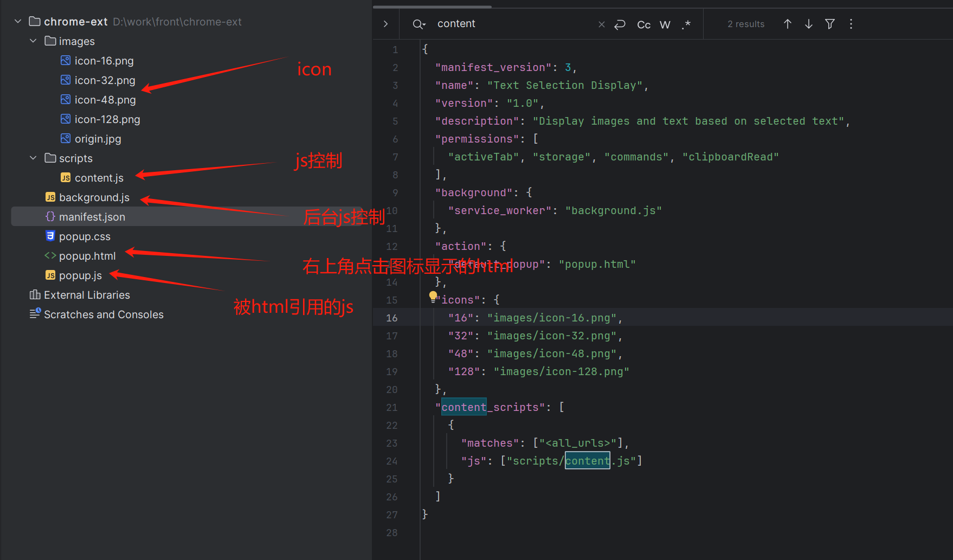Screen dimensions: 953x560
Task: Toggle Regex search option
Action: pos(686,24)
